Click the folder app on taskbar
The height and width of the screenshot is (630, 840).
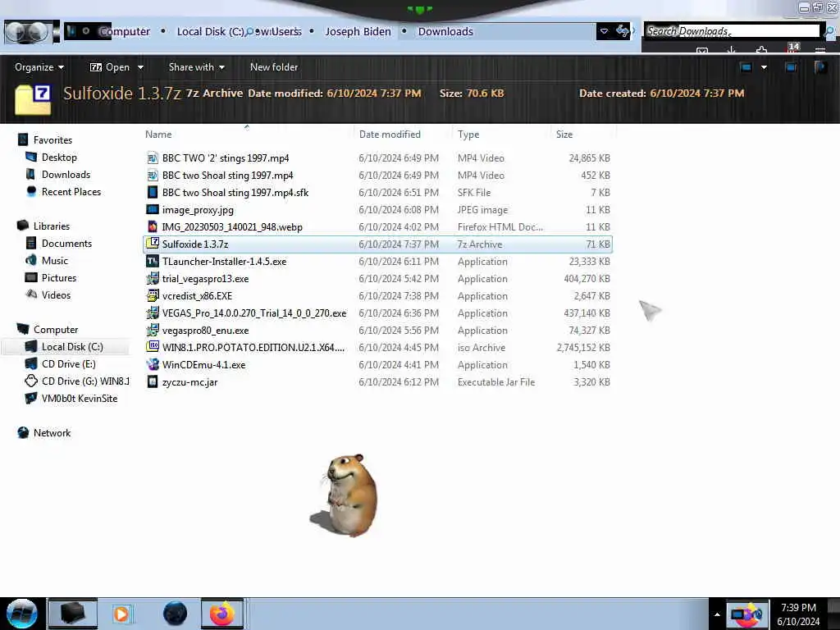tap(73, 614)
